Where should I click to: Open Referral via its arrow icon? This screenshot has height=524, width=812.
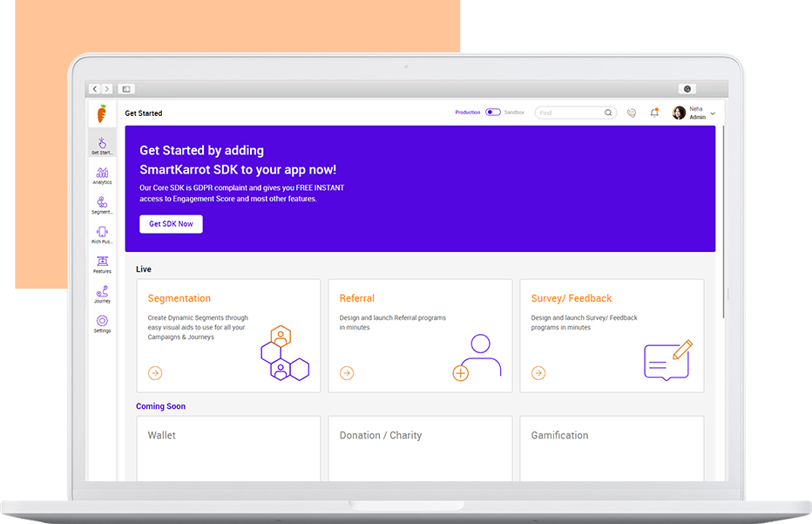tap(347, 372)
